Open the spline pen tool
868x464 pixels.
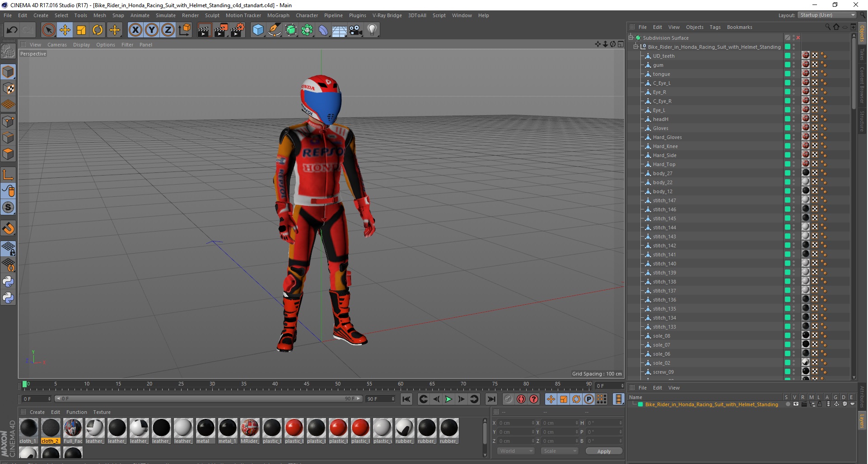[275, 30]
